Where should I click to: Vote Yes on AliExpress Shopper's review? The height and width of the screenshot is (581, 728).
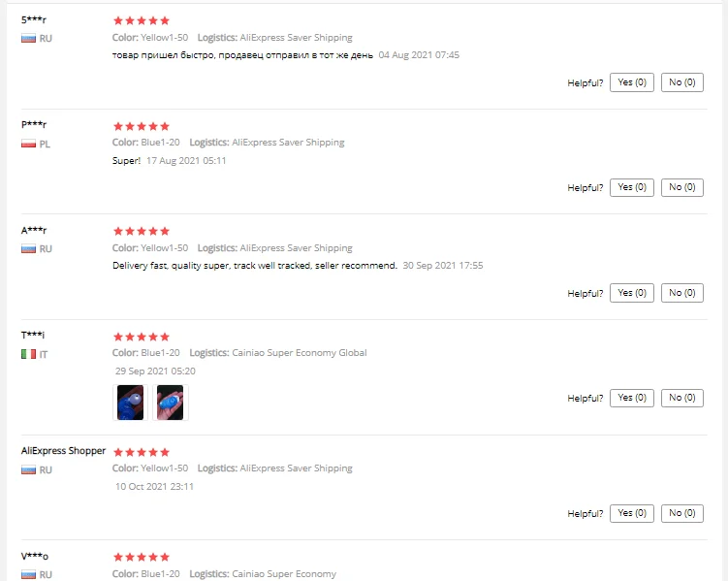(x=632, y=514)
